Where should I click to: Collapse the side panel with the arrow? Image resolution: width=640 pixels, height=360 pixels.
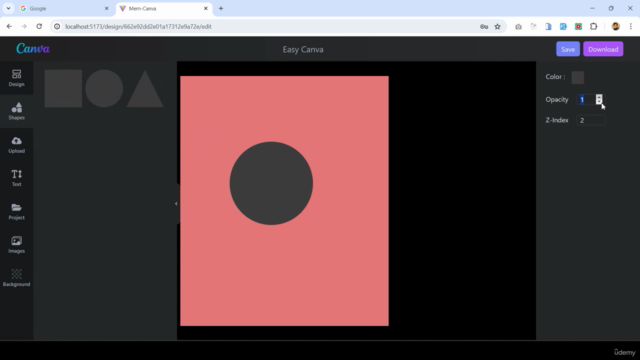point(176,203)
